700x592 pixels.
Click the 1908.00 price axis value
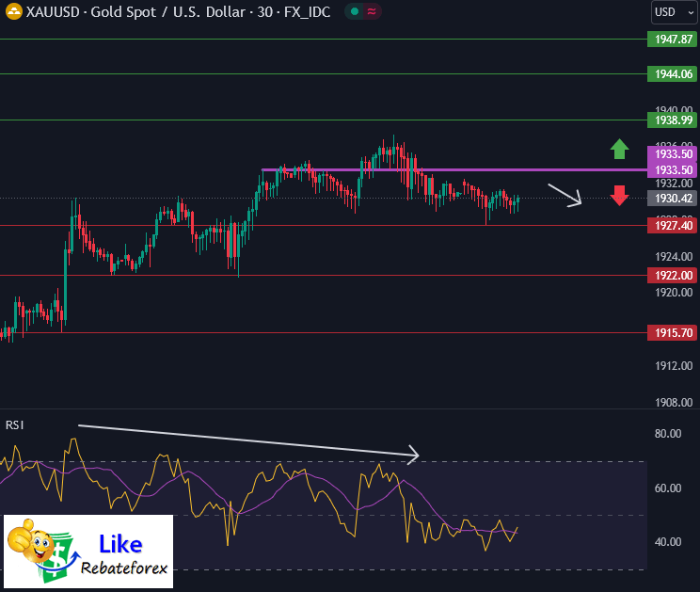click(674, 403)
